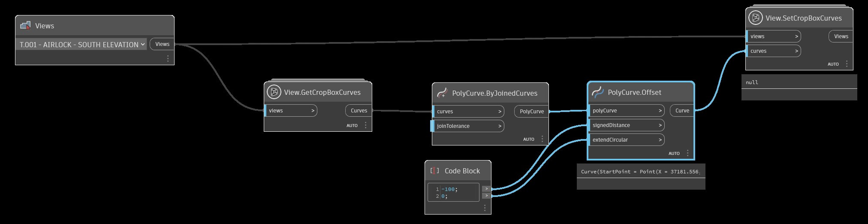The height and width of the screenshot is (224, 868).
Task: Click the PolyCurve.Offset node icon
Action: (x=598, y=92)
